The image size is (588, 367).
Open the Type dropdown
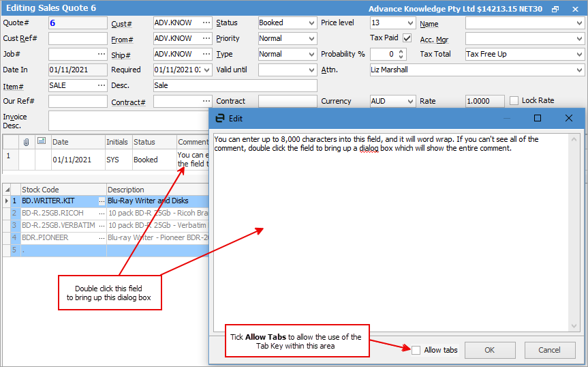[x=311, y=55]
